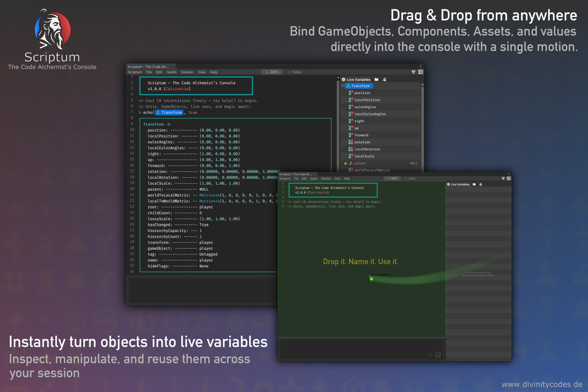Screen dimensions: 588x392
Task: Click Matrix4x4 text on worldToLocalMatrix line
Action: click(x=209, y=195)
